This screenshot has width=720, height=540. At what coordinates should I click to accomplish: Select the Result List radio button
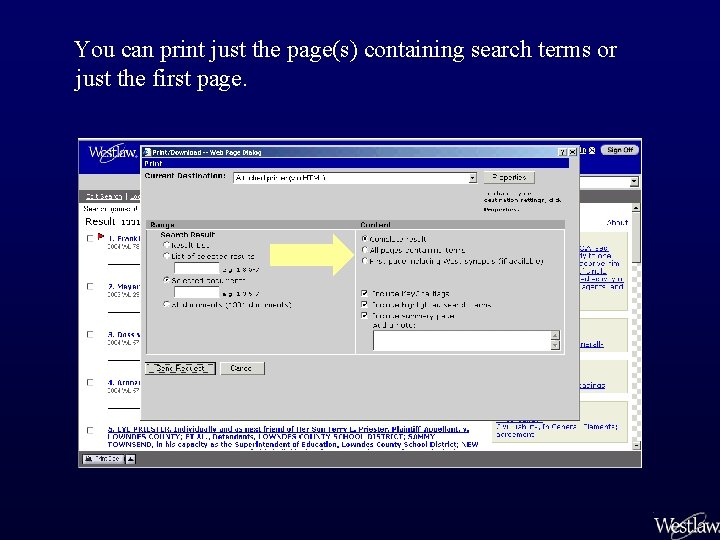click(x=167, y=245)
